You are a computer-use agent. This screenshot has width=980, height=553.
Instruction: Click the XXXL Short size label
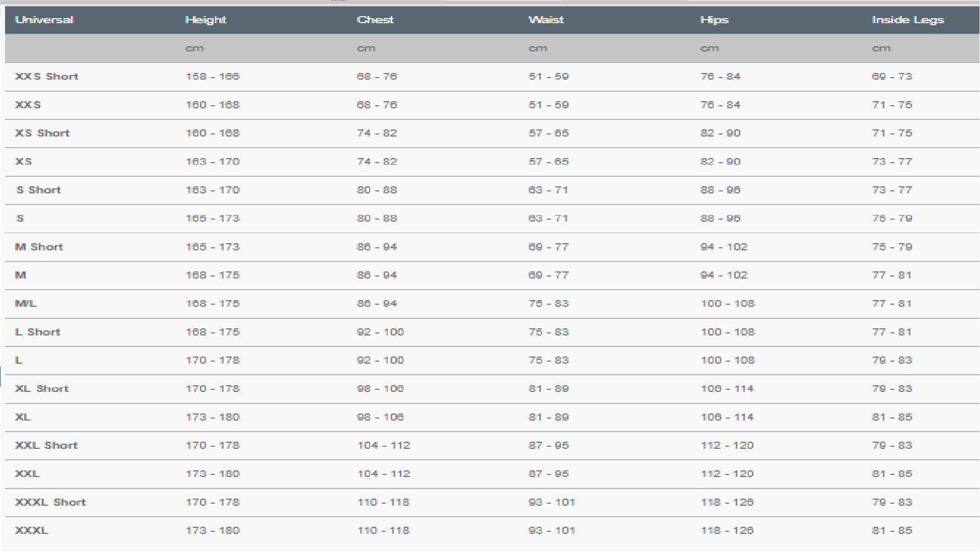(50, 503)
